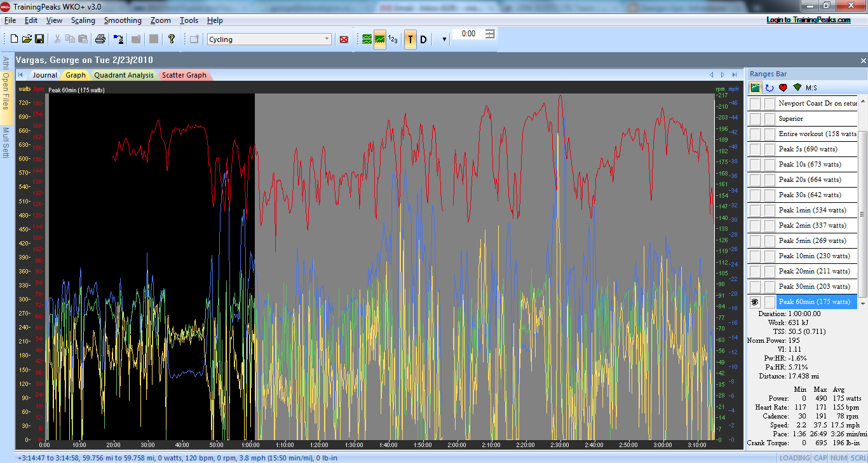Click the 123 numbers toolbar icon

click(x=393, y=39)
